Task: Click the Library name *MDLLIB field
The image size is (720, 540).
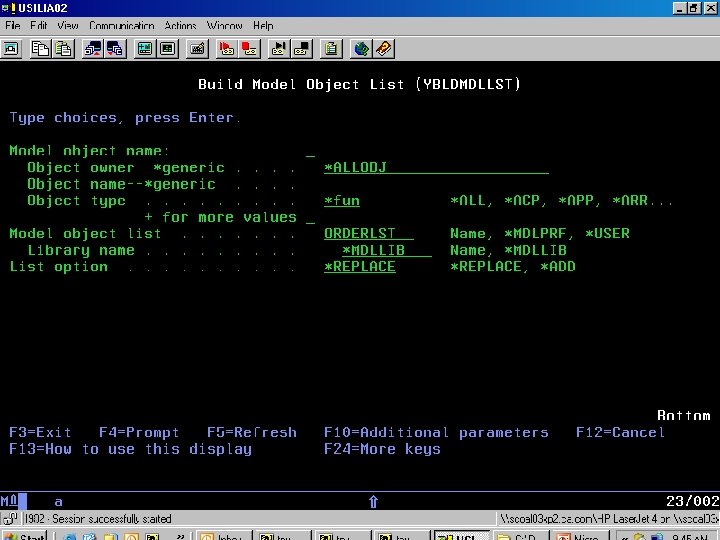Action: coord(387,250)
